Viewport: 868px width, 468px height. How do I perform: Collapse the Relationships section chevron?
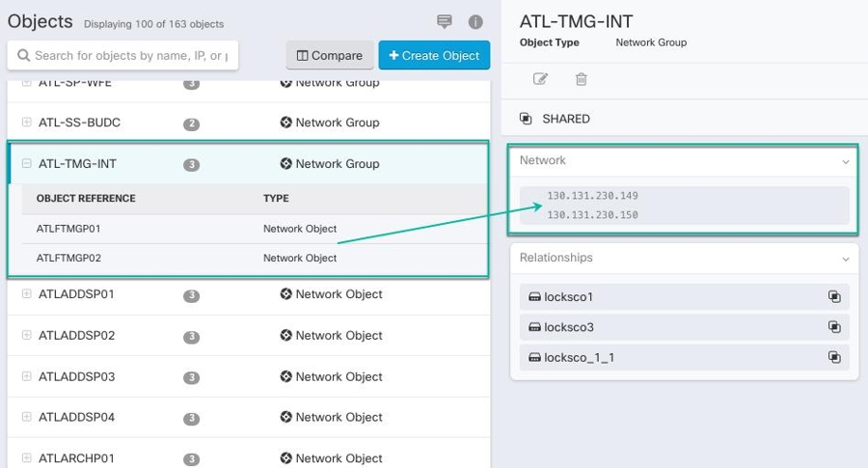click(x=846, y=259)
